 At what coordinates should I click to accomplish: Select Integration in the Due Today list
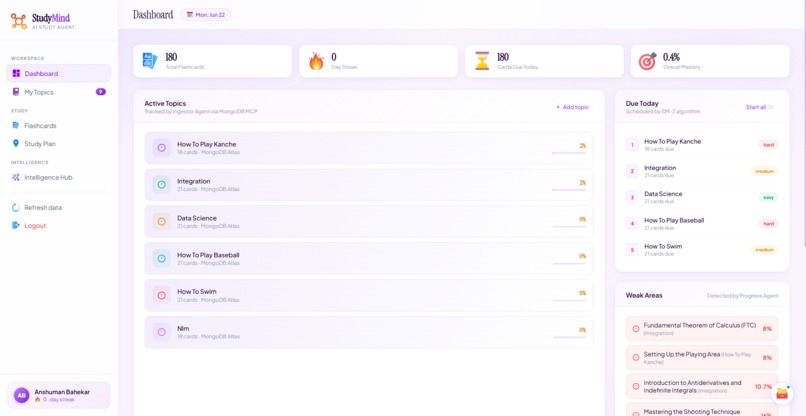[x=702, y=171]
